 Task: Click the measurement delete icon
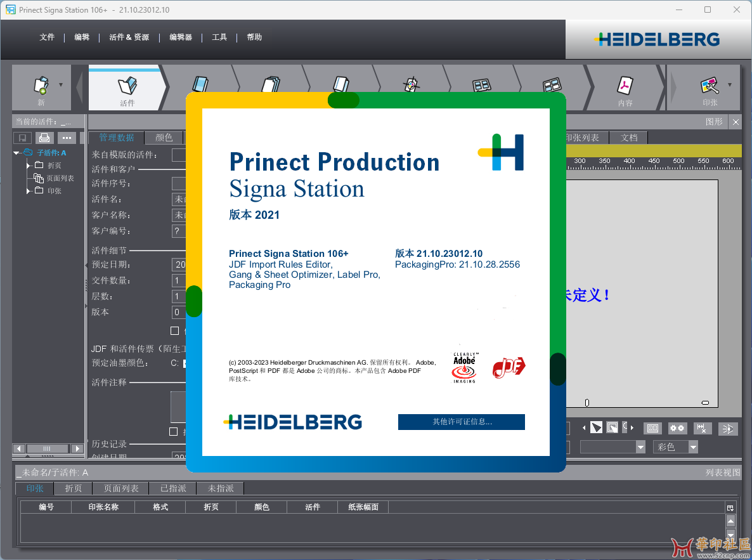pyautogui.click(x=702, y=428)
